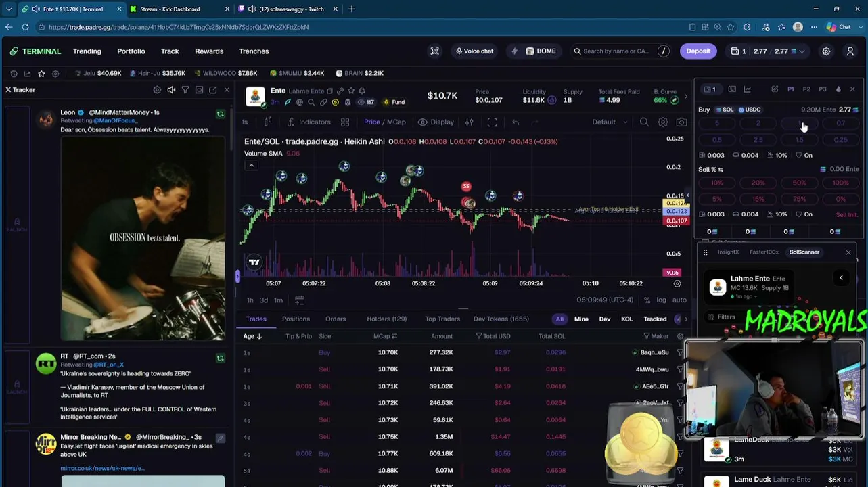Image resolution: width=868 pixels, height=487 pixels.
Task: Edit trade panel presets with pencil icon
Action: (775, 89)
